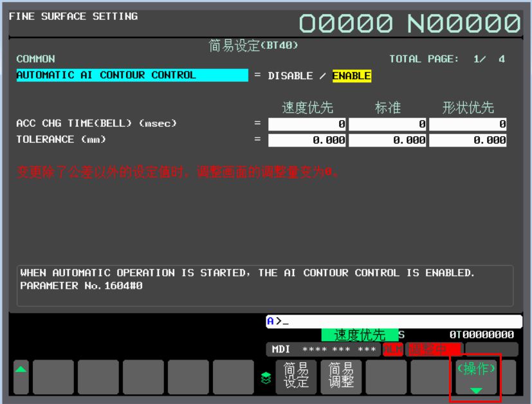Select the highlighted ENABLE option
This screenshot has height=404, width=532.
coord(352,76)
